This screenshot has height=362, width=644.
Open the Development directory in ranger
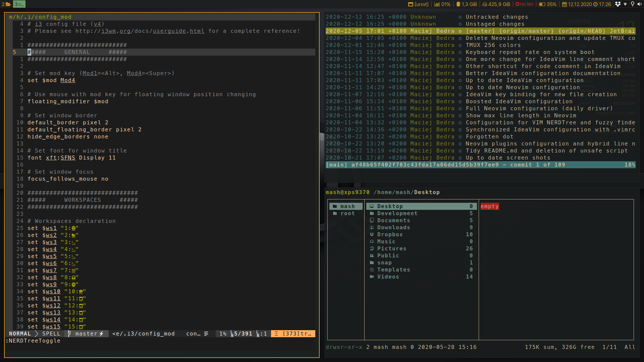[x=397, y=214]
